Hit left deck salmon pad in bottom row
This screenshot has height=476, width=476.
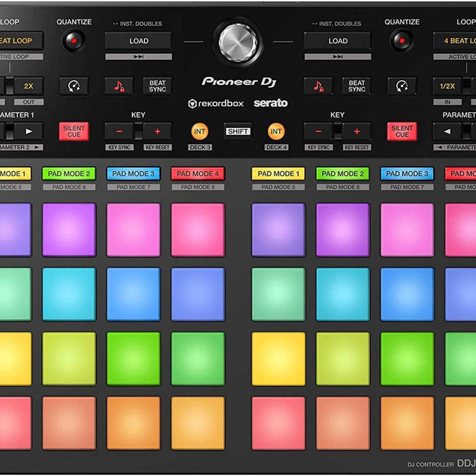click(69, 423)
